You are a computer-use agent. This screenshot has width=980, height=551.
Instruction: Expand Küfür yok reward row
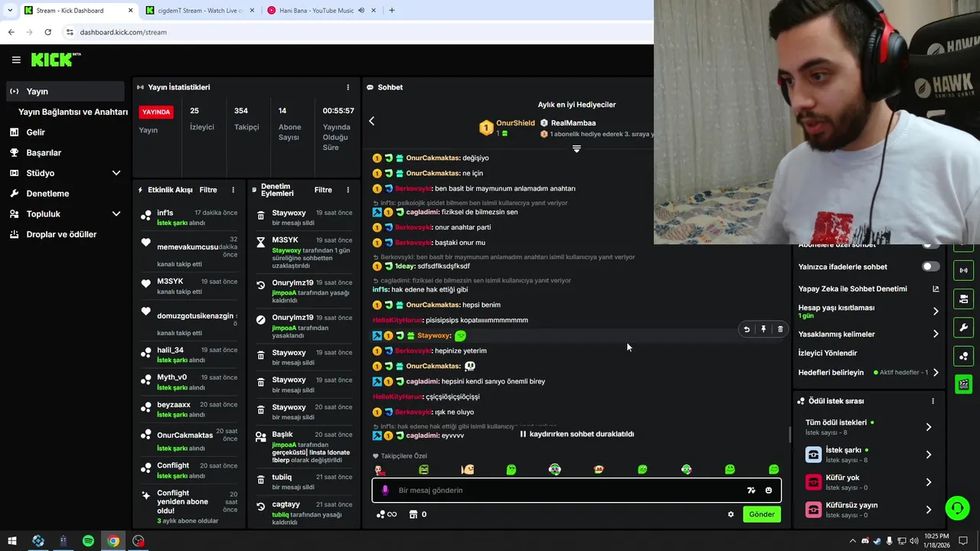(869, 482)
